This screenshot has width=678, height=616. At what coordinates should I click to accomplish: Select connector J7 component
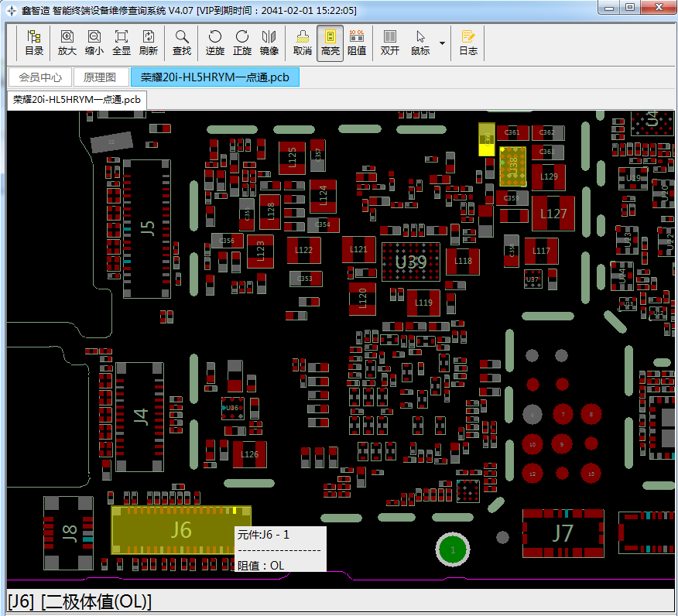click(563, 533)
